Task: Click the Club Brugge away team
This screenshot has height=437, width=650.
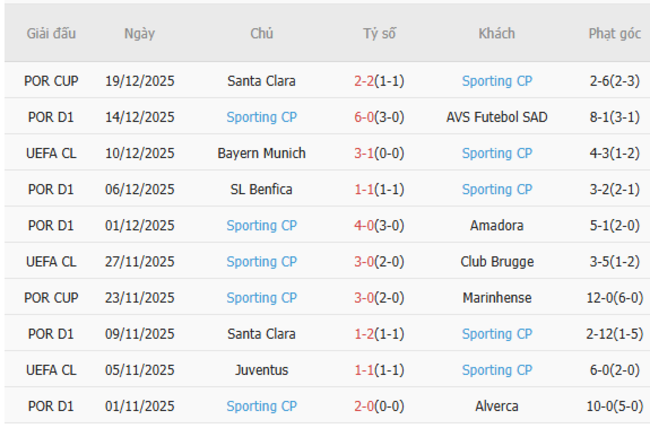Action: (x=496, y=262)
